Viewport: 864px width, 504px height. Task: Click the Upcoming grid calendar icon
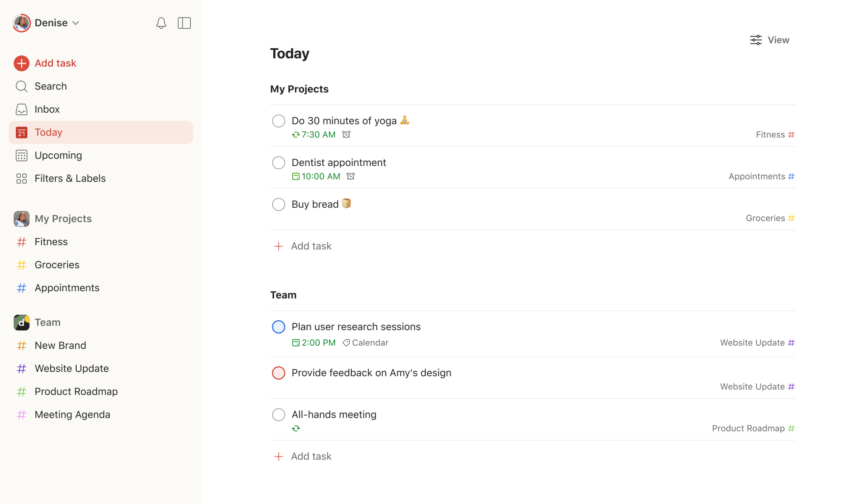(21, 155)
